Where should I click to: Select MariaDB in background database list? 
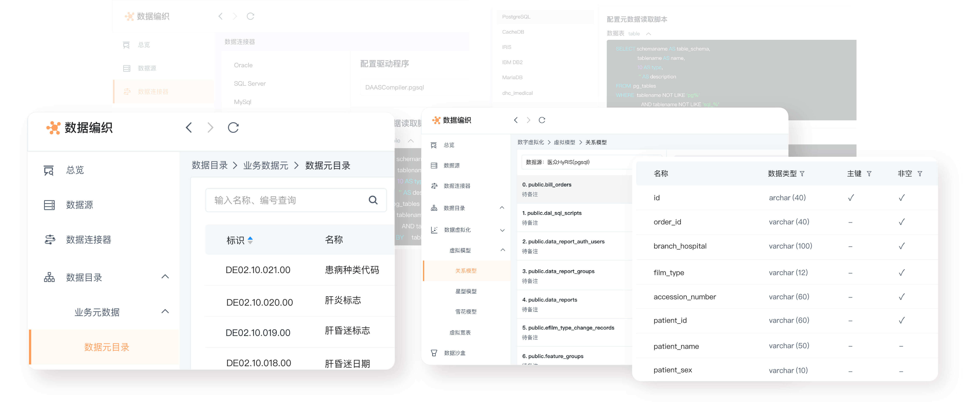pos(512,78)
